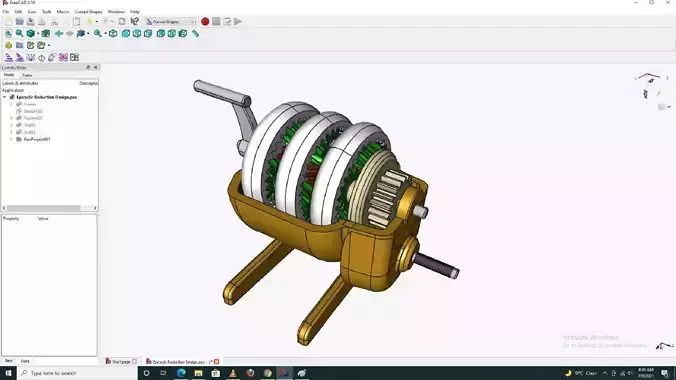This screenshot has width=676, height=380.
Task: Set isometric view with wireframe cube icon
Action: [113, 34]
